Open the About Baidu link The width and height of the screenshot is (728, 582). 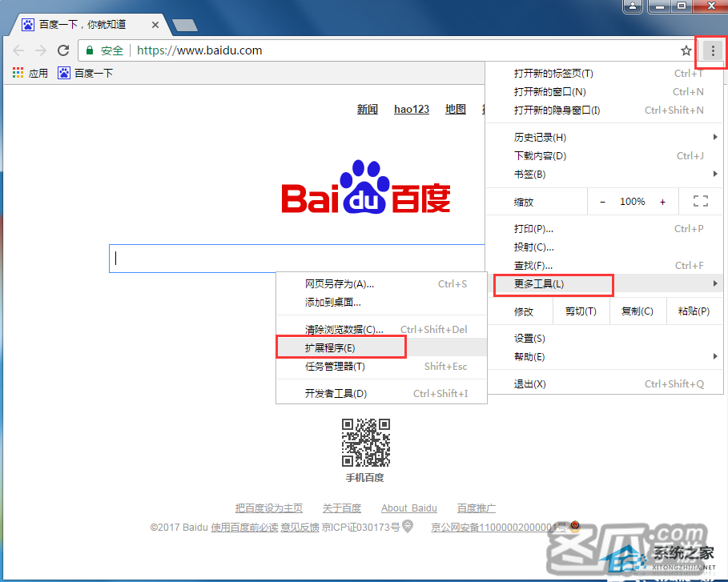pyautogui.click(x=409, y=508)
